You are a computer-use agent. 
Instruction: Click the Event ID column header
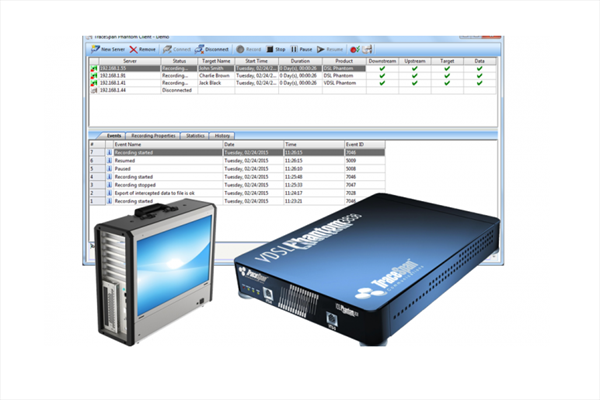pos(365,144)
